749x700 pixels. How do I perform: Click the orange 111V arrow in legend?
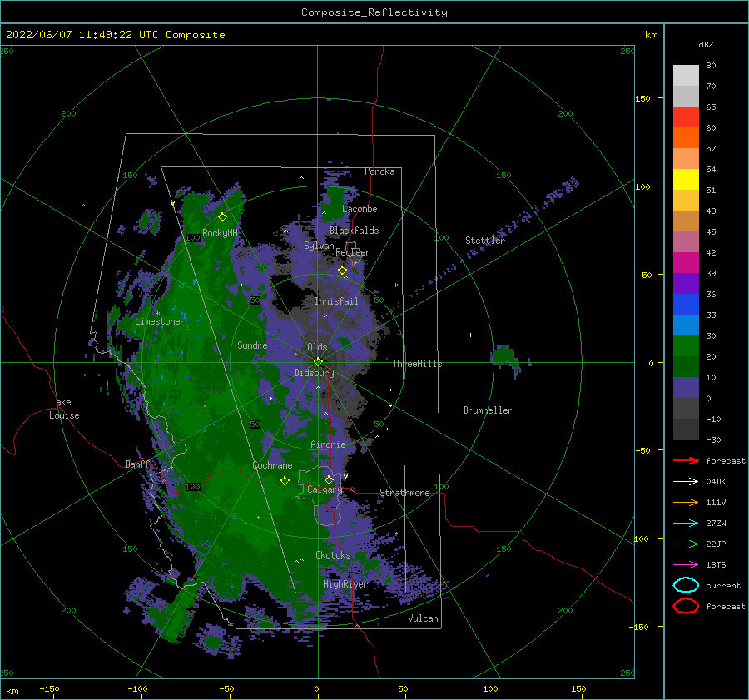(686, 502)
